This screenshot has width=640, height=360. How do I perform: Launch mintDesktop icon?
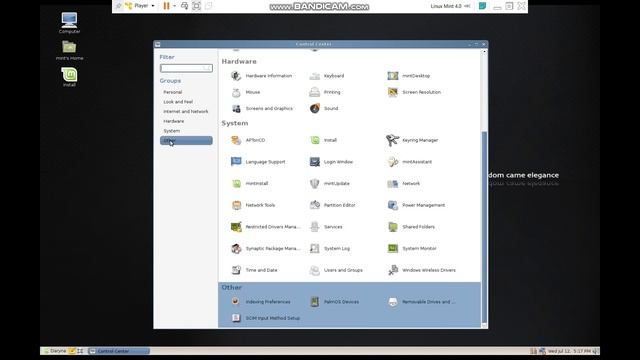click(393, 76)
